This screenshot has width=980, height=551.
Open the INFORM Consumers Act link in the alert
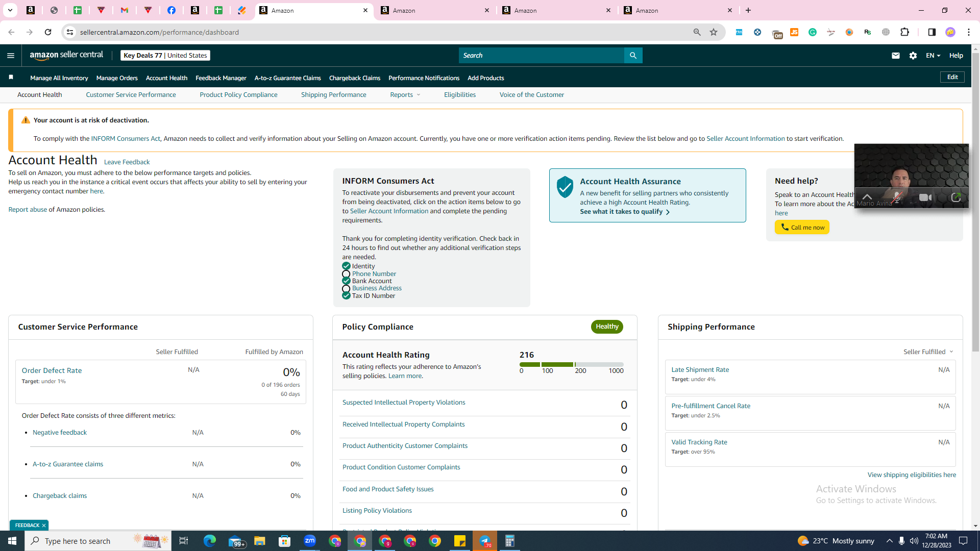tap(126, 139)
